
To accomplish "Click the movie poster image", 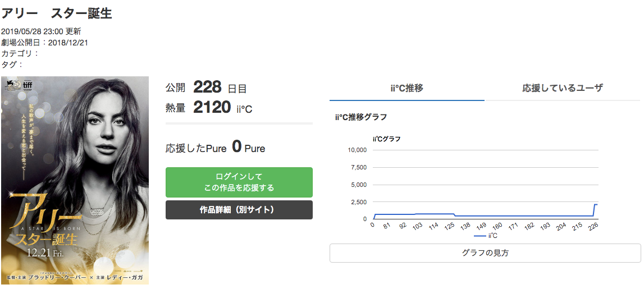I will pos(75,180).
